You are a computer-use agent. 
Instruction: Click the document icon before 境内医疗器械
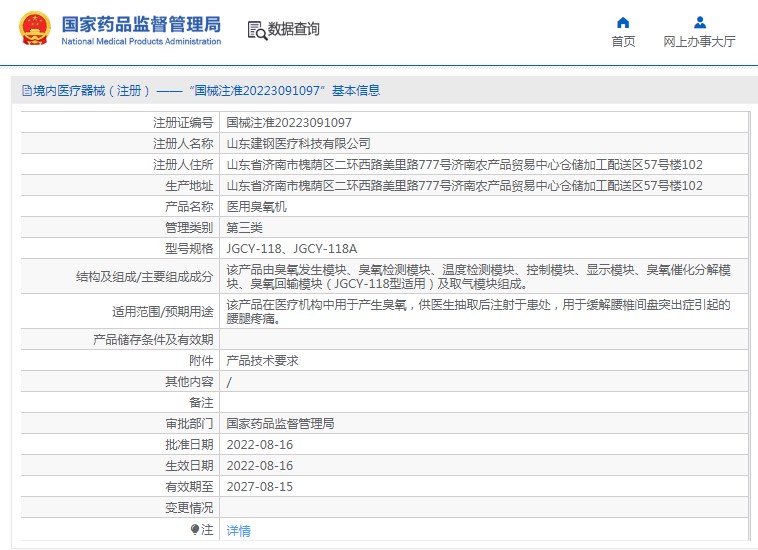tap(27, 90)
